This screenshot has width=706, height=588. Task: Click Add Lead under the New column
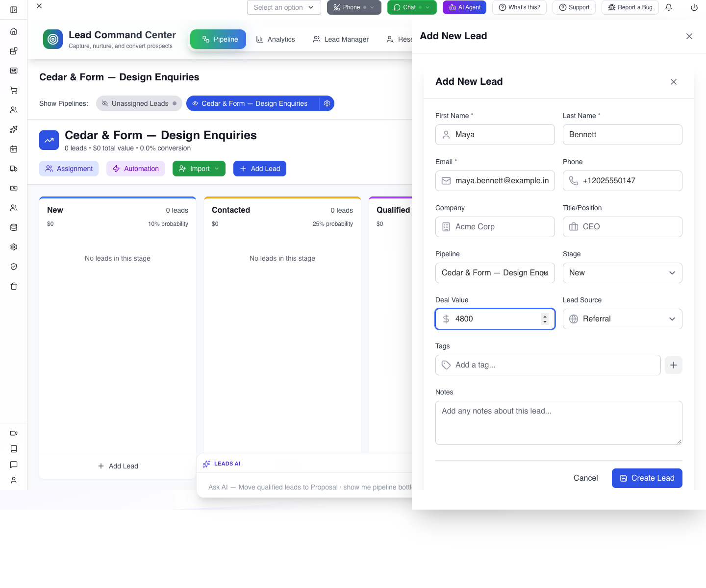coord(118,466)
